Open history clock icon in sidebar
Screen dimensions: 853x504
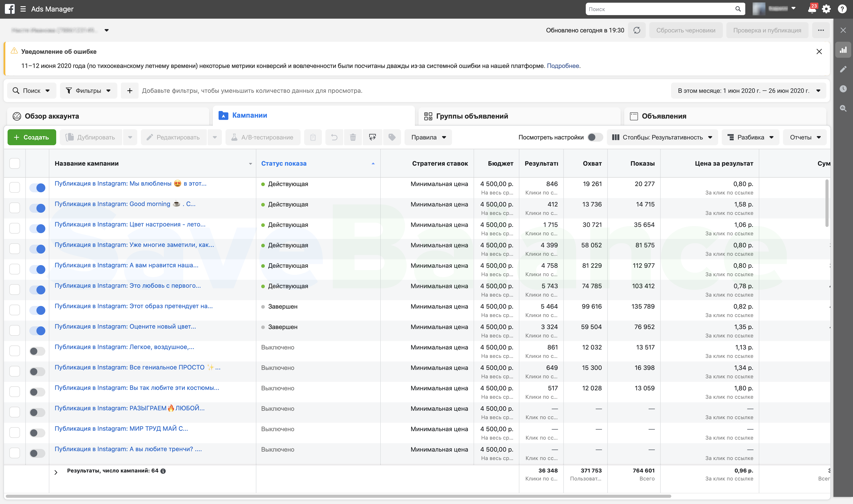843,89
